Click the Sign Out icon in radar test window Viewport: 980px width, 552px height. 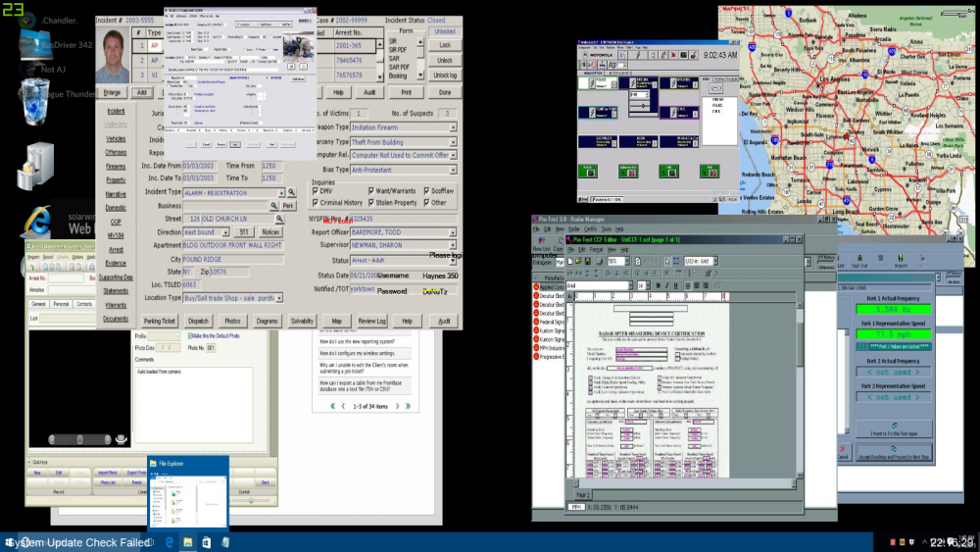(859, 262)
